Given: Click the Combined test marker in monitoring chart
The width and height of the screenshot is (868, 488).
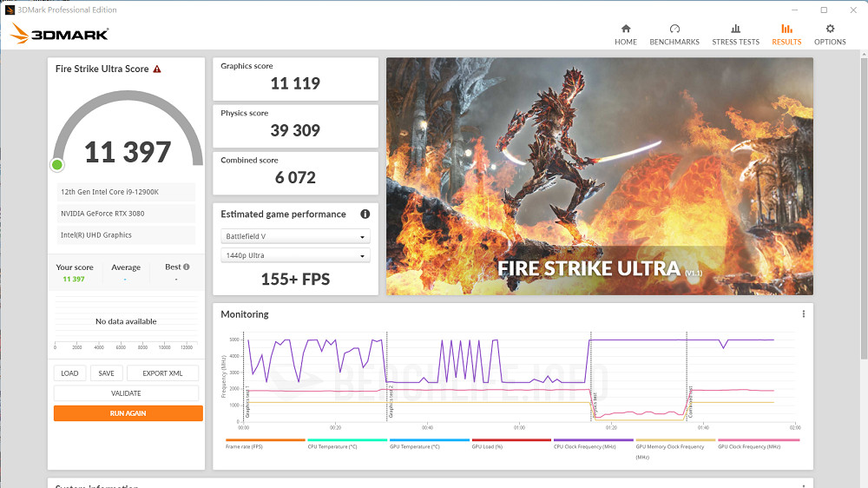Looking at the screenshot, I should (x=691, y=402).
